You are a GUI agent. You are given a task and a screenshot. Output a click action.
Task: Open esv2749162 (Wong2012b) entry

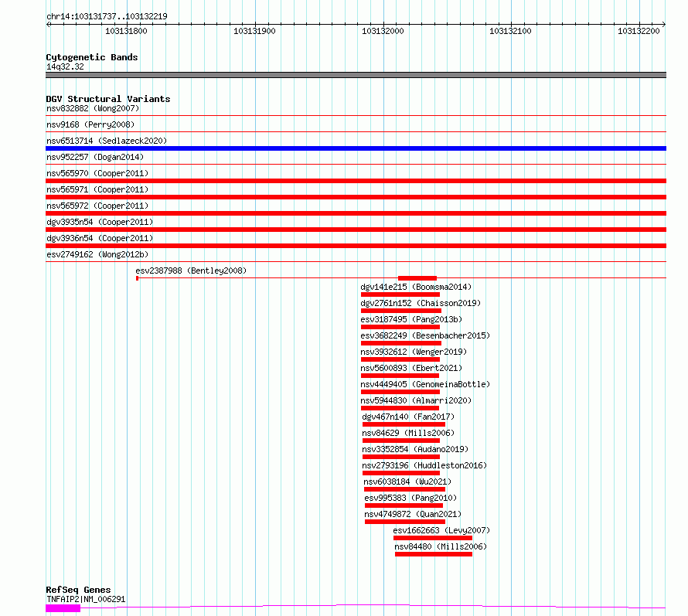97,254
